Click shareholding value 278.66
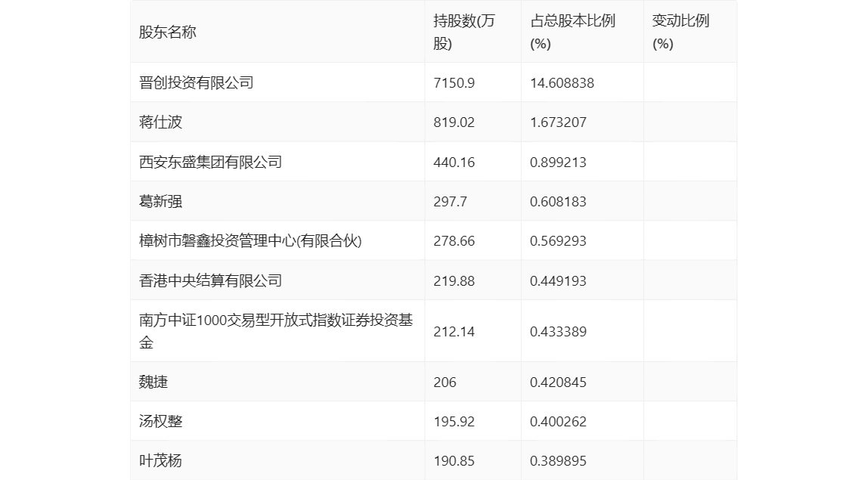The height and width of the screenshot is (480, 868). 454,241
